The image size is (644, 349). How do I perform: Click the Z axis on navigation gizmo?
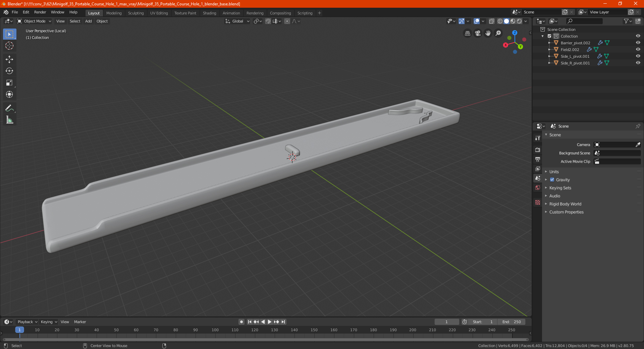click(515, 33)
